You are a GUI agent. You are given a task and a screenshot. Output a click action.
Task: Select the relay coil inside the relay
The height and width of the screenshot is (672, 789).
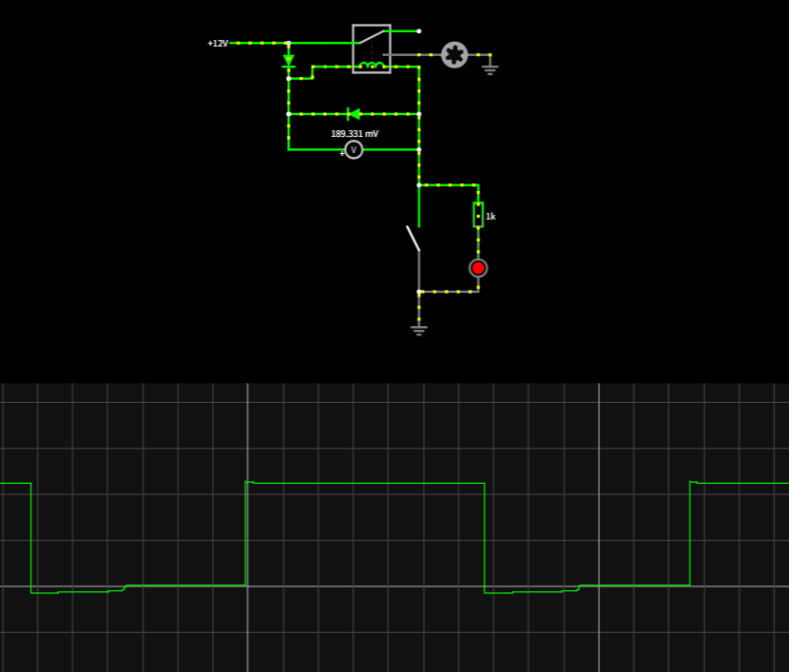click(372, 65)
